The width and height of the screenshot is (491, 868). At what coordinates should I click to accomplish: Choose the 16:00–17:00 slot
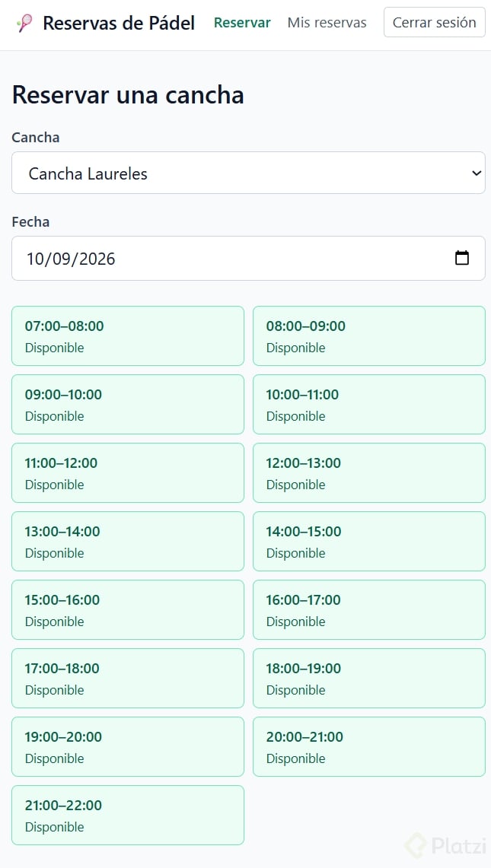point(369,609)
